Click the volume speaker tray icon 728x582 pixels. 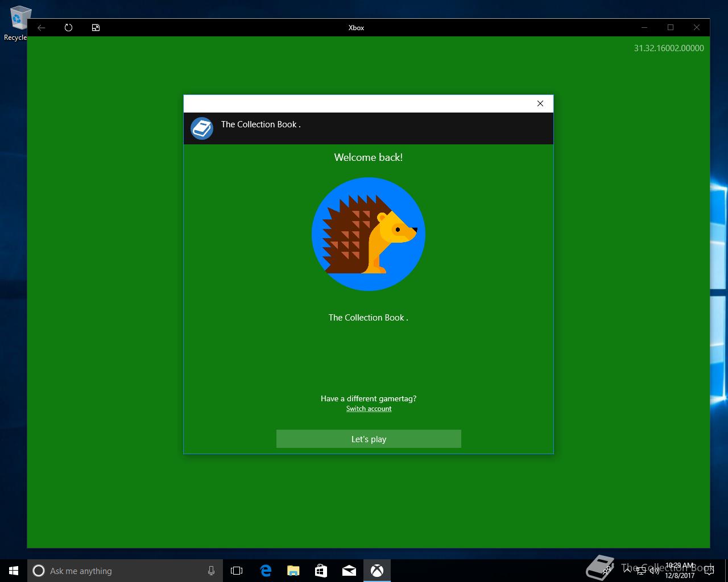click(x=654, y=571)
